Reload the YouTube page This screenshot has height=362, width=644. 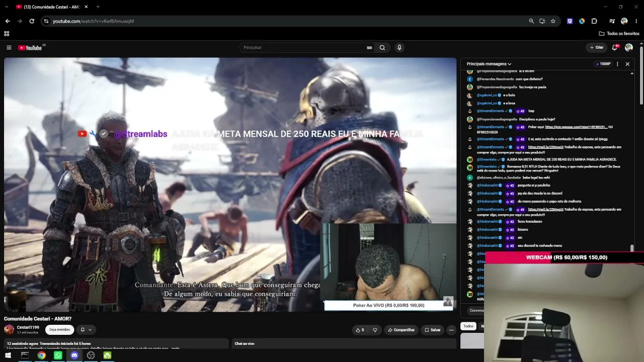pos(32,21)
